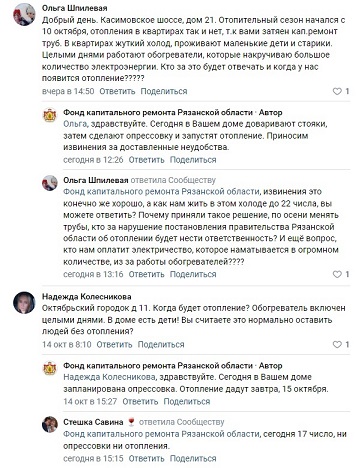Like Надежда Колесникова's comment with the heart icon
Viewport: 361px width, 468px height.
tap(337, 345)
